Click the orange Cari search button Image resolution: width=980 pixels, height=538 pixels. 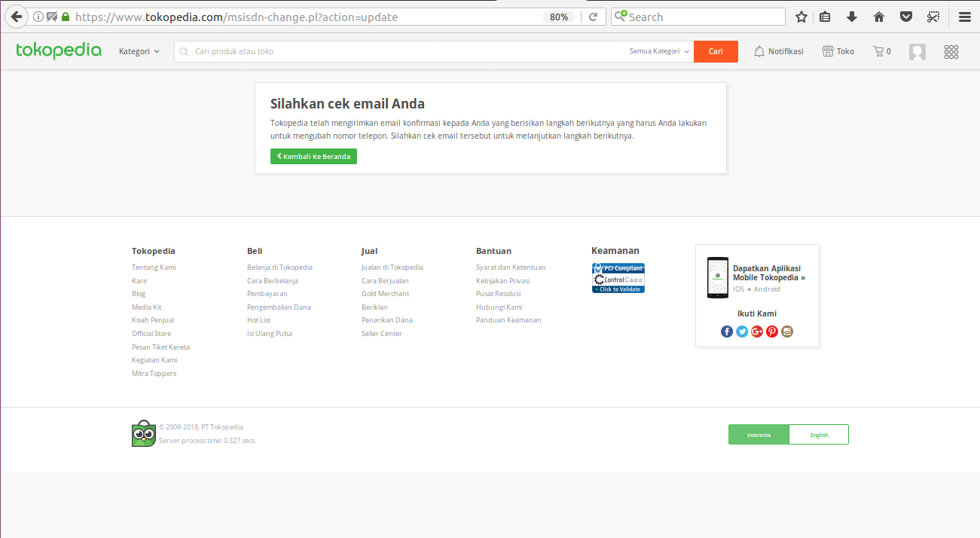coord(716,51)
